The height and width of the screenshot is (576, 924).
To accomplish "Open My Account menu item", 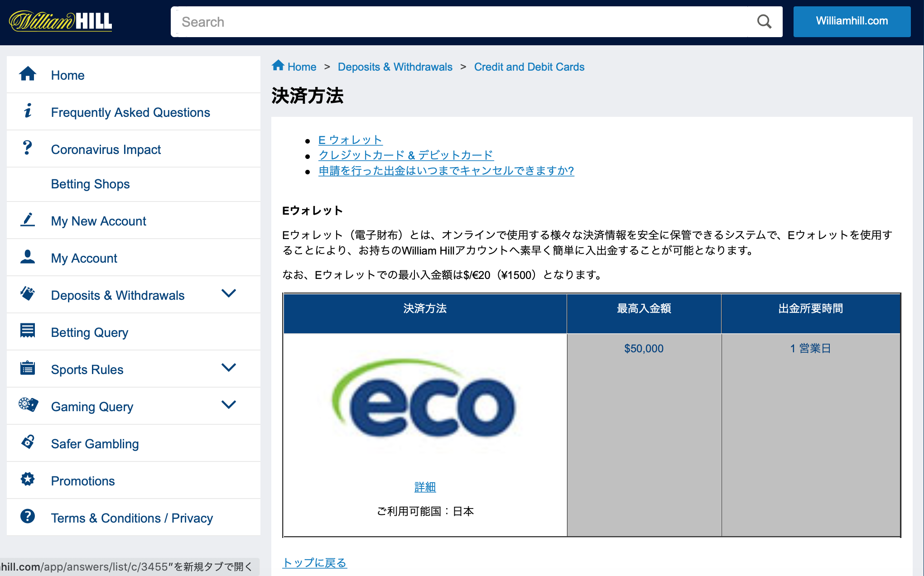I will 134,258.
